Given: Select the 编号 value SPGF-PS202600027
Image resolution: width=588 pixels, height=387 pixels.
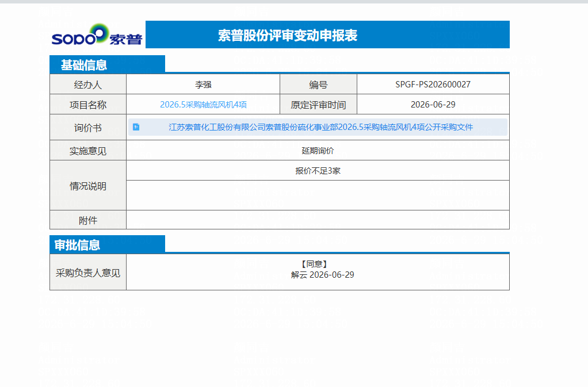Looking at the screenshot, I should [433, 85].
